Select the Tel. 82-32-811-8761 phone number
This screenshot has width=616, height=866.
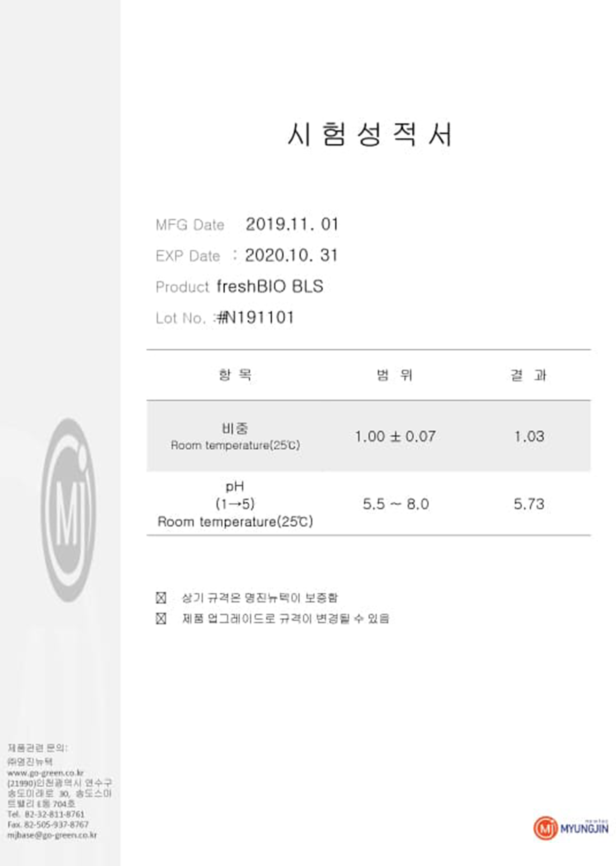tap(46, 814)
